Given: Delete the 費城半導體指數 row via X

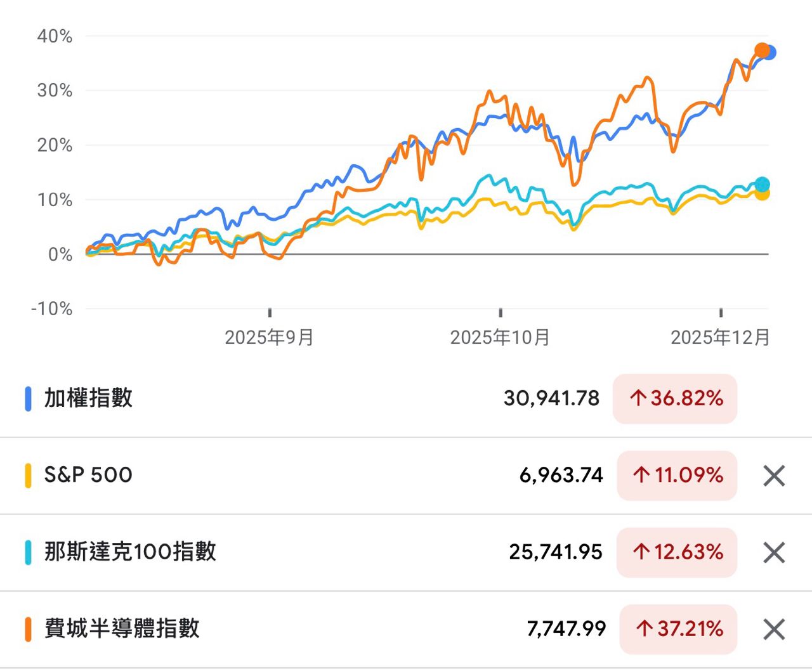Looking at the screenshot, I should [774, 629].
